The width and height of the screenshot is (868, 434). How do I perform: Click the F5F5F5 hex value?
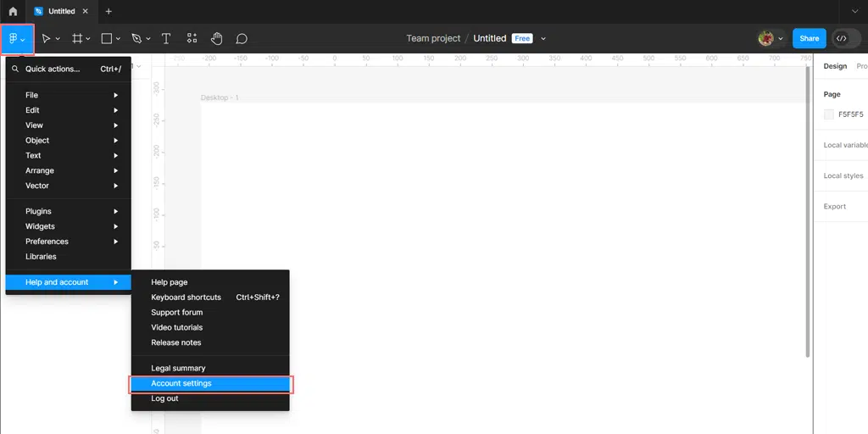[x=850, y=114]
